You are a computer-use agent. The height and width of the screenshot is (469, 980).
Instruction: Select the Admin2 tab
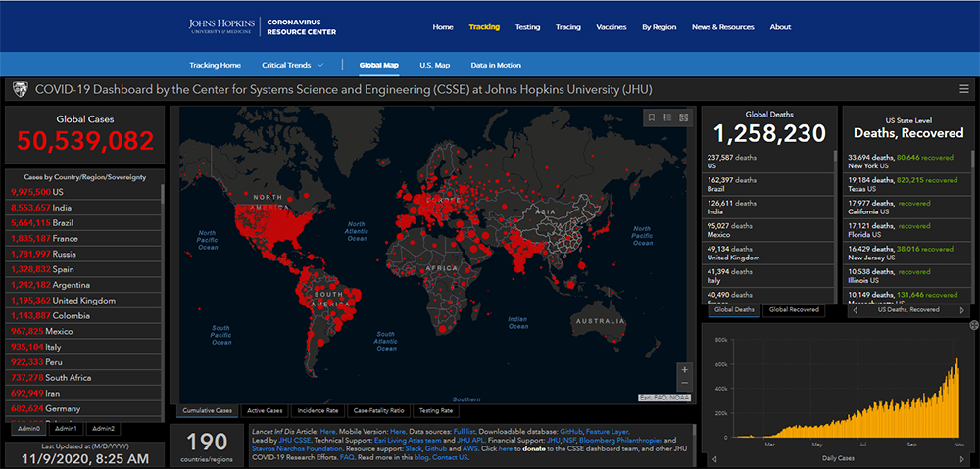click(103, 429)
